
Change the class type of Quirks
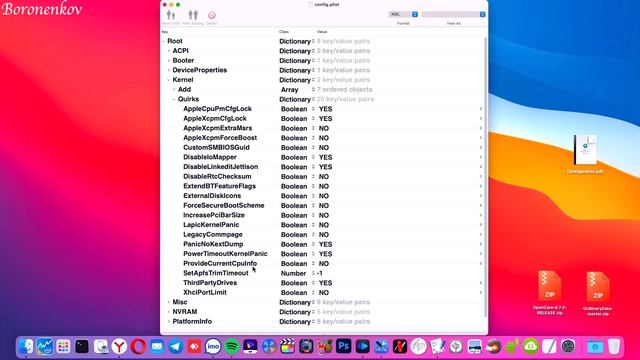click(x=313, y=99)
